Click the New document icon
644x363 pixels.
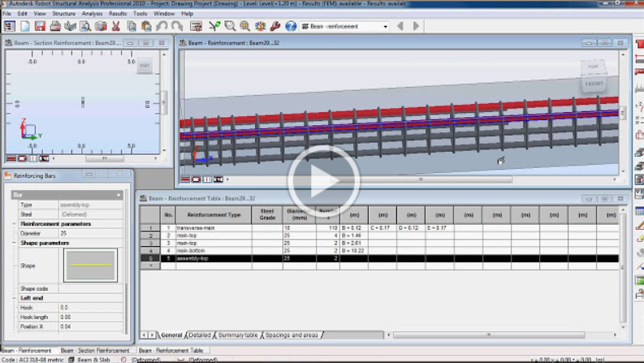pyautogui.click(x=25, y=26)
